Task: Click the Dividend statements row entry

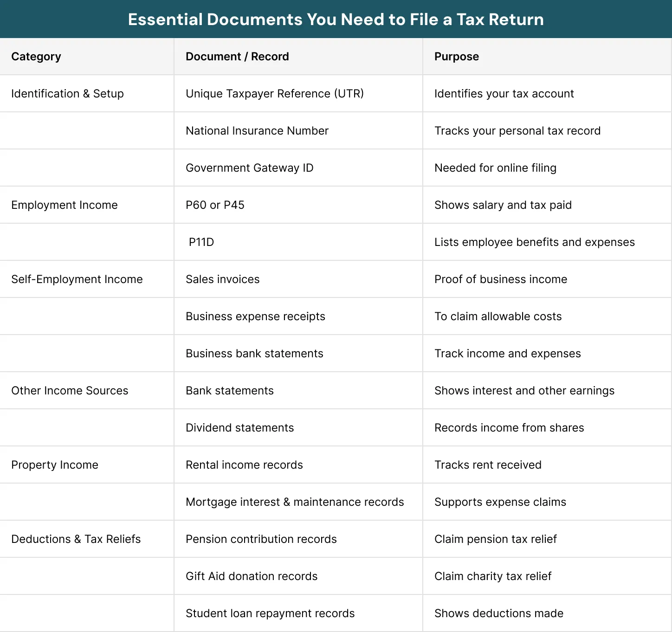Action: pos(239,427)
